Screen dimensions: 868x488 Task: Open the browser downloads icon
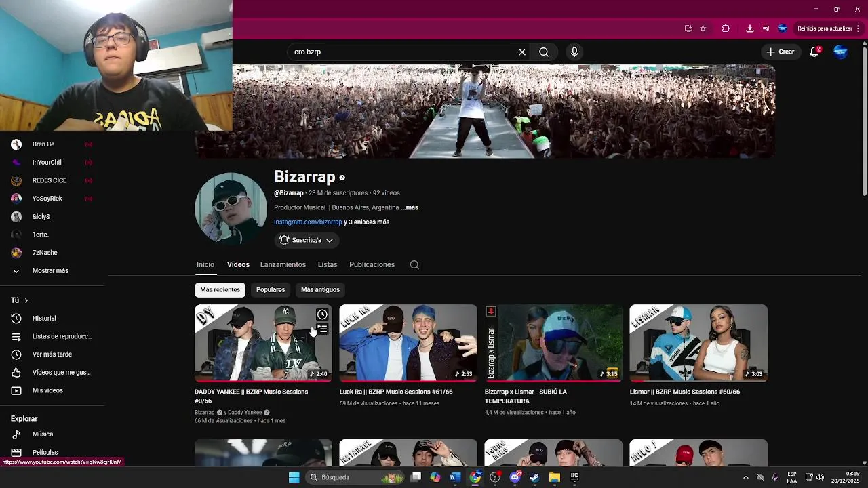pyautogui.click(x=749, y=28)
